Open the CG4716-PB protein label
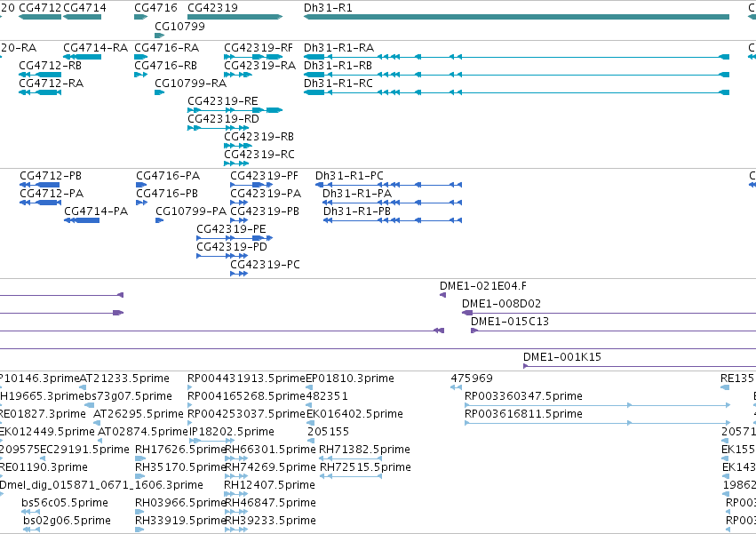756x534 pixels. (x=167, y=194)
